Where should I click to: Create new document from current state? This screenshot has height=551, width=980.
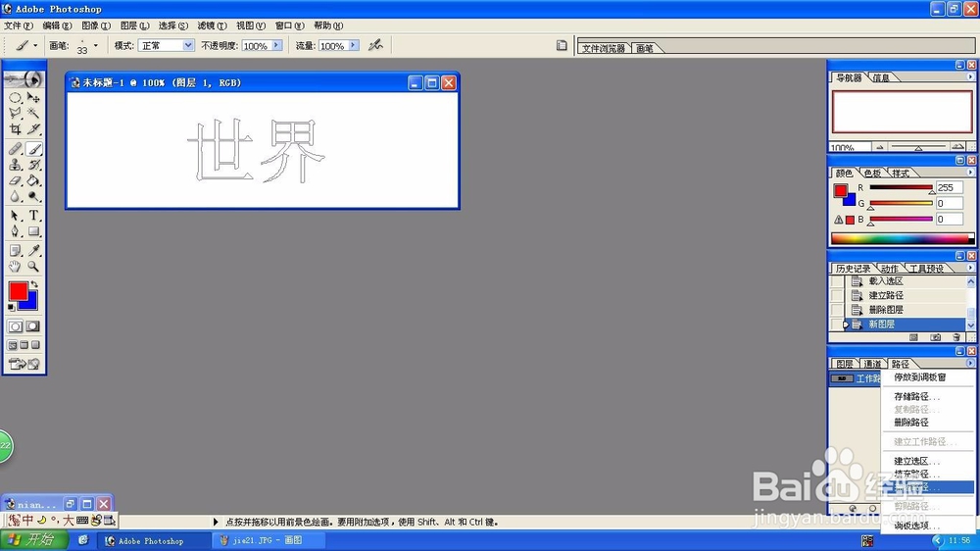(913, 337)
